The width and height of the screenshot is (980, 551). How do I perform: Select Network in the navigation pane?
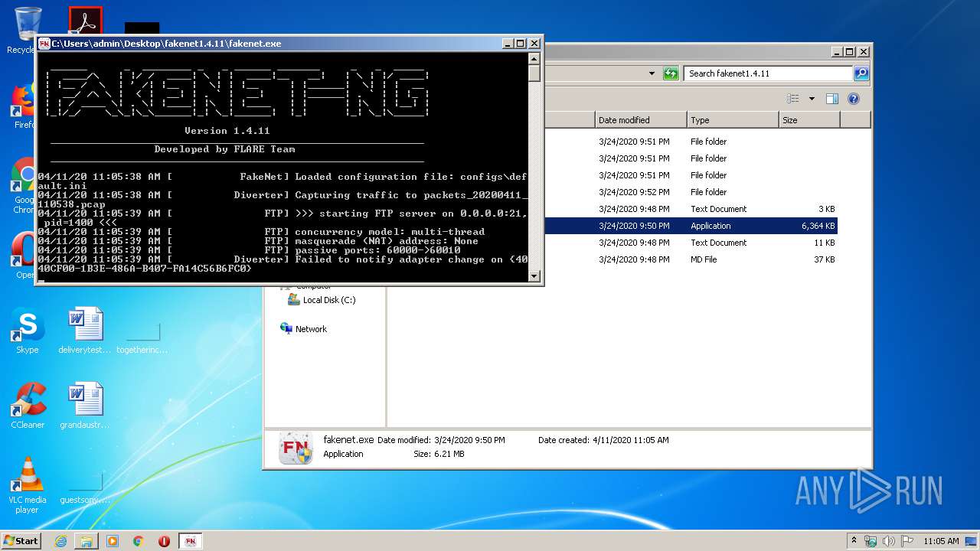pyautogui.click(x=303, y=329)
